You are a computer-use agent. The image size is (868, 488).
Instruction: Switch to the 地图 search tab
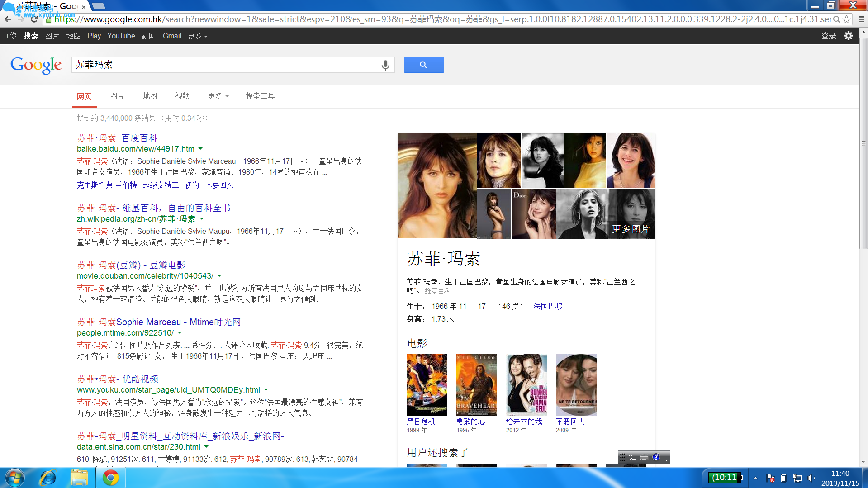150,96
